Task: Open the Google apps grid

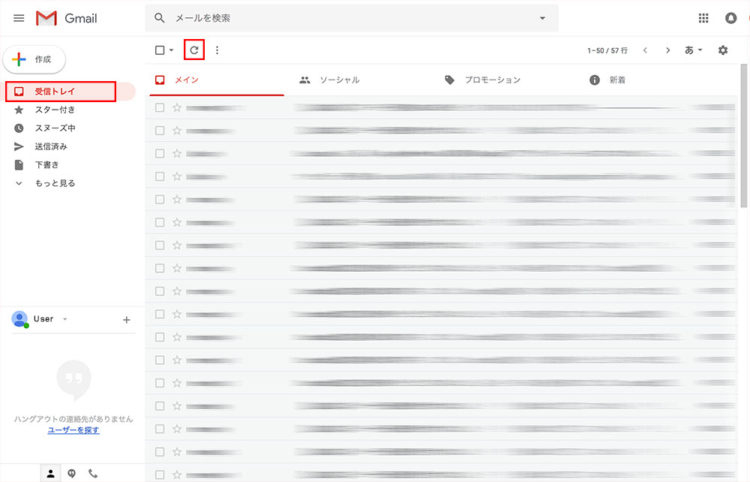Action: pyautogui.click(x=703, y=18)
